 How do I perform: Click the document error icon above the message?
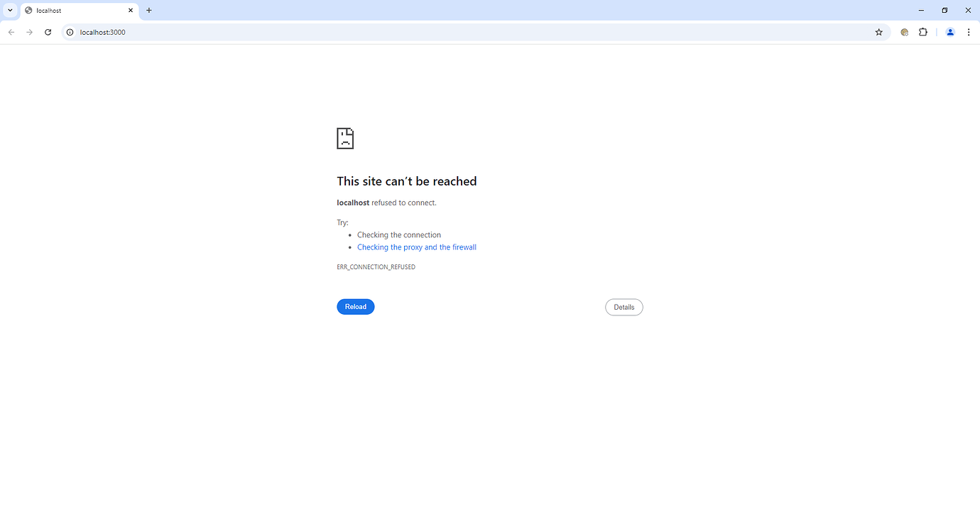coord(345,139)
